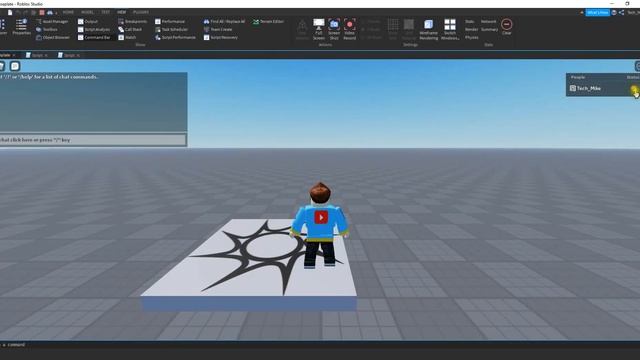
Task: Click the What's New button
Action: coord(598,13)
